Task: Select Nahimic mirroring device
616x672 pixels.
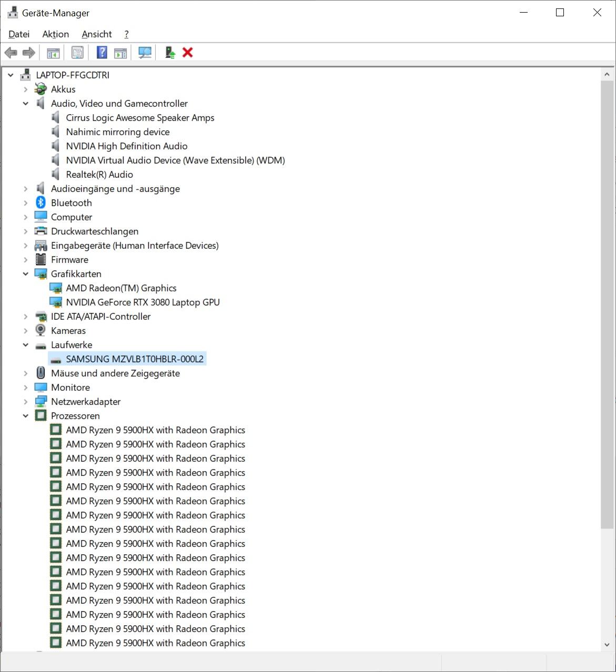Action: click(118, 131)
